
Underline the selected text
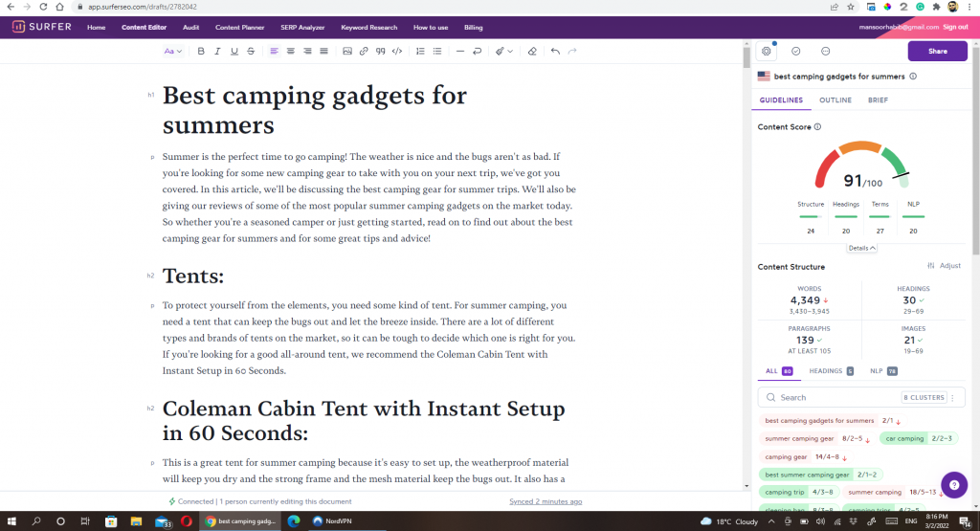click(234, 52)
